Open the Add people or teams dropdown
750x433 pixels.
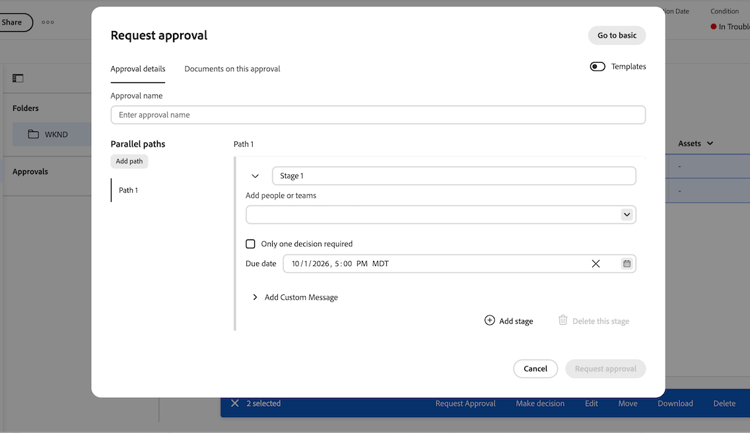627,215
